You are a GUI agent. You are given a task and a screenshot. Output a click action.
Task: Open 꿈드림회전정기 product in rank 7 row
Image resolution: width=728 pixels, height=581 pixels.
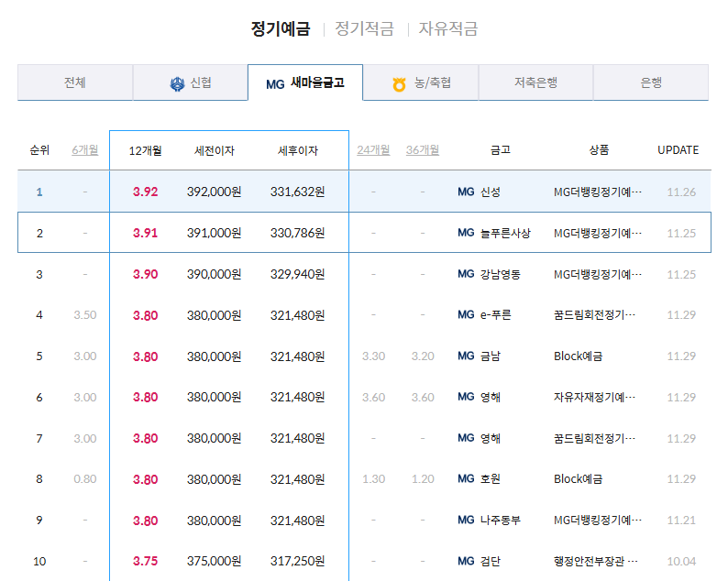tap(594, 439)
